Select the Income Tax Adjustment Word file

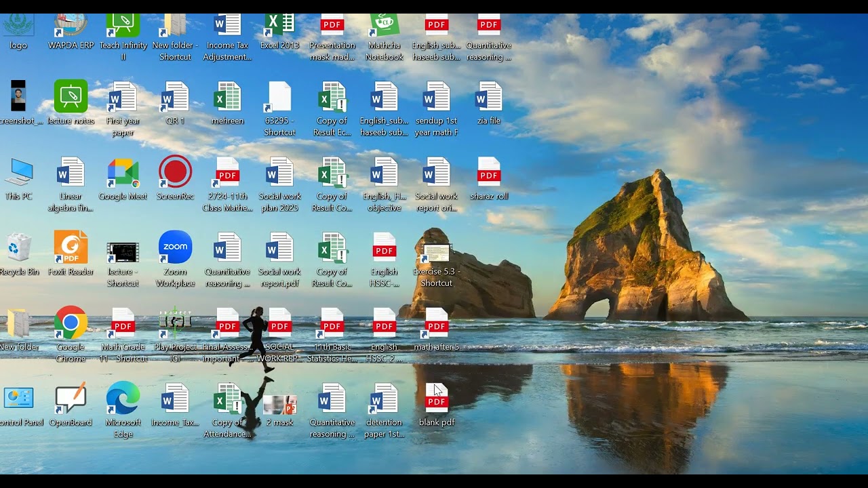point(227,37)
